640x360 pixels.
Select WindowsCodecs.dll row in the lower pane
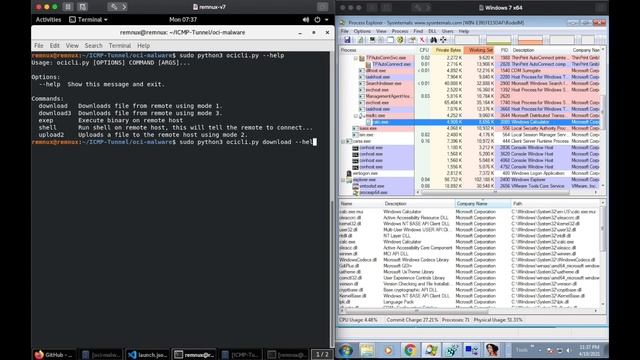(469, 260)
